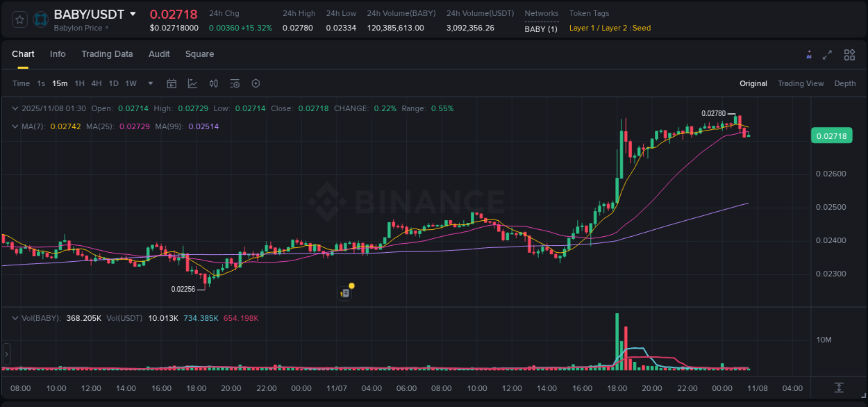This screenshot has width=868, height=407.
Task: Open chart display settings icon
Action: tap(235, 83)
